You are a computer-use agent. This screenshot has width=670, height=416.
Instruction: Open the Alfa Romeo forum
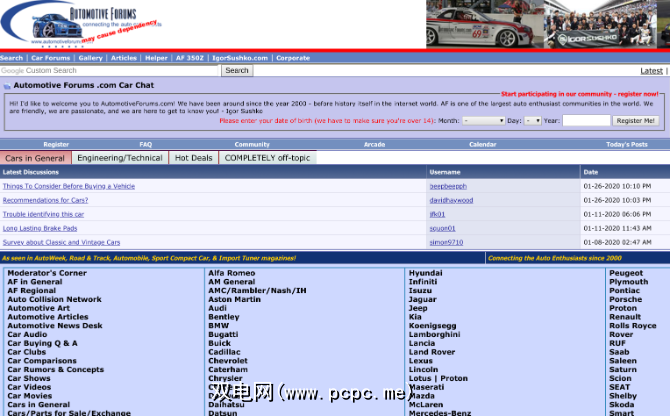tap(232, 273)
